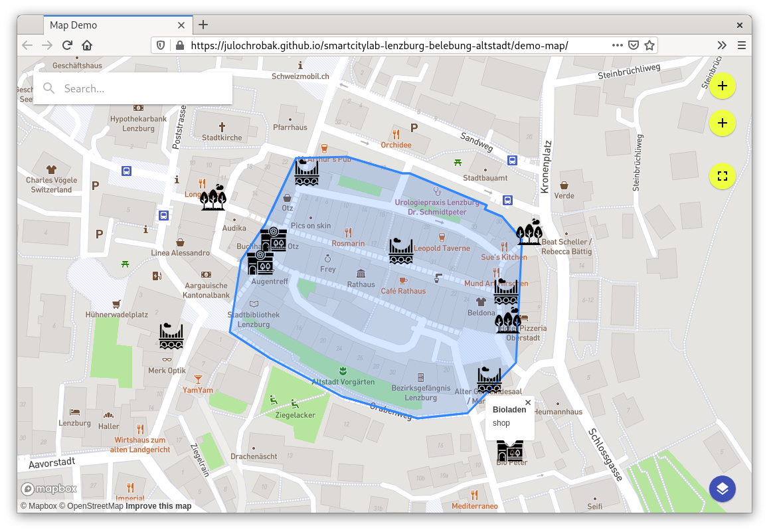769x532 pixels.
Task: Click the shop marker at Bio Peter
Action: click(509, 450)
